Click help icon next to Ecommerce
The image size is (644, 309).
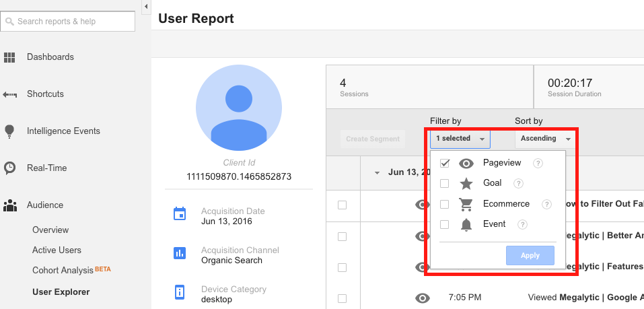(x=546, y=204)
